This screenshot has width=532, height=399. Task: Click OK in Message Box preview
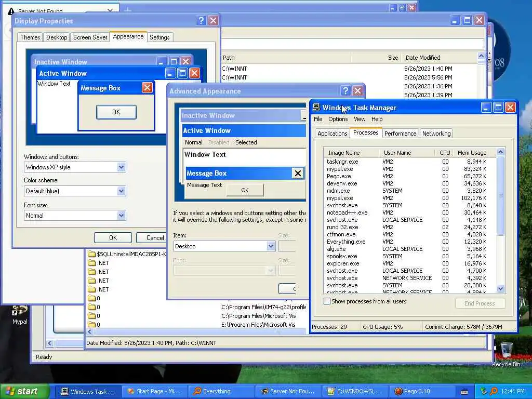[x=116, y=112]
